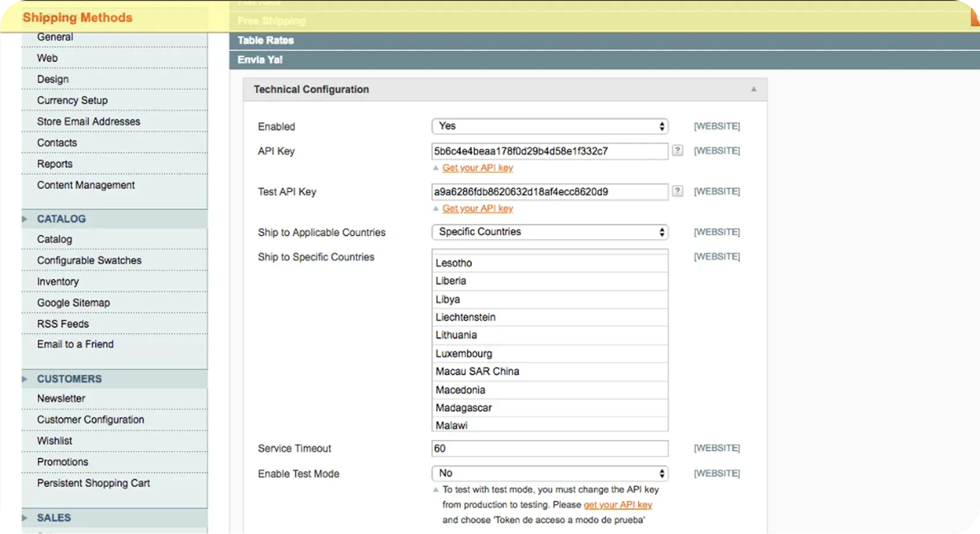Click Get your API key link under Test API Key

coord(478,208)
